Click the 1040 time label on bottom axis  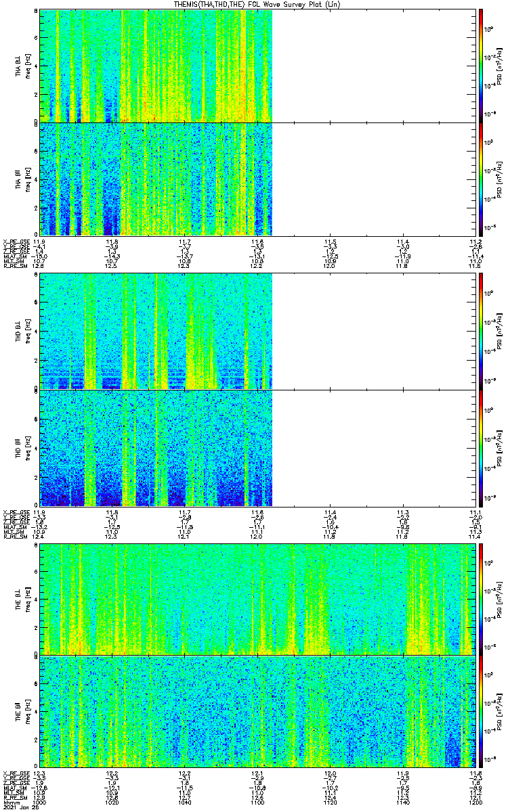(185, 802)
